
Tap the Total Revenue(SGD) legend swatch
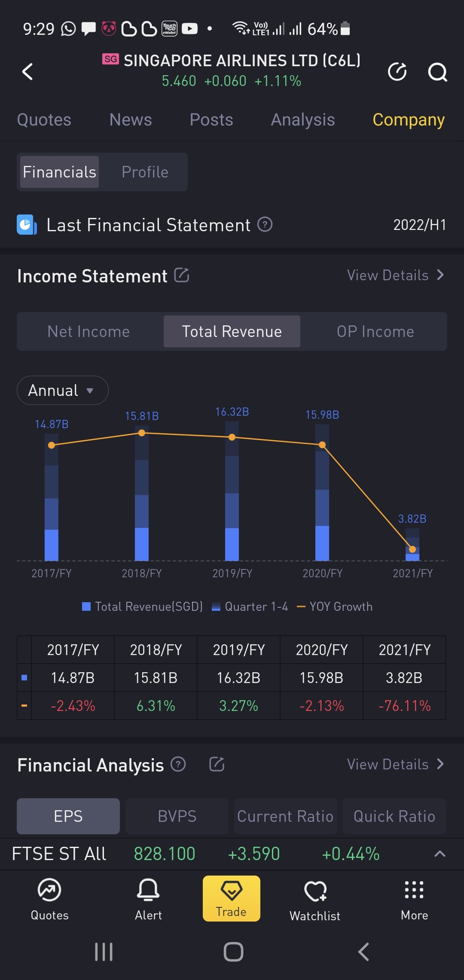(x=86, y=606)
